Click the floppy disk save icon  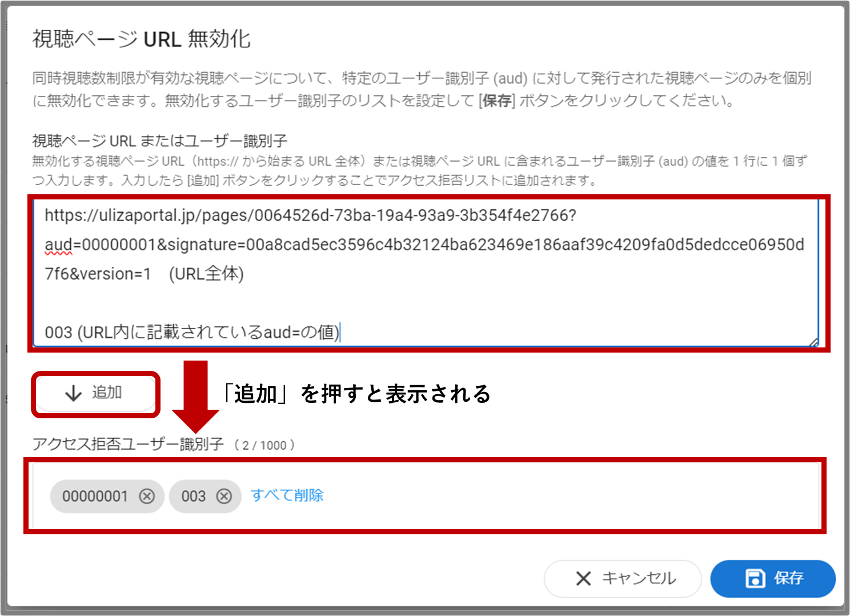coord(756,578)
